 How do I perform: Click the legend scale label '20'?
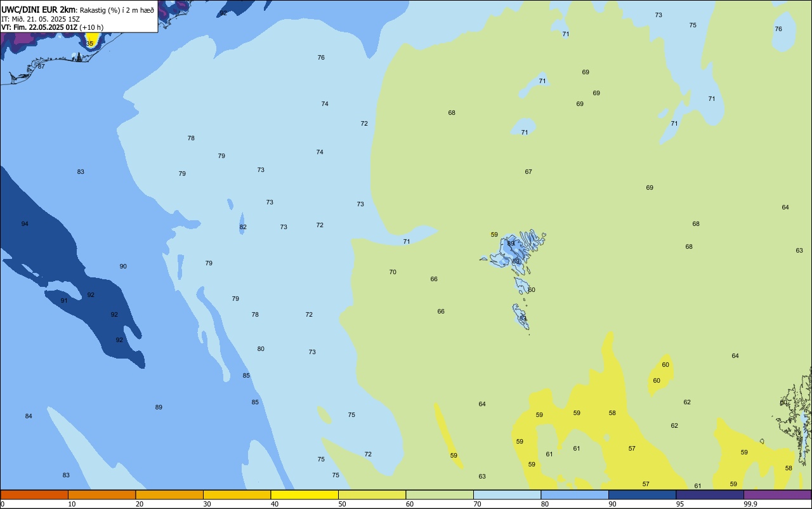(139, 504)
